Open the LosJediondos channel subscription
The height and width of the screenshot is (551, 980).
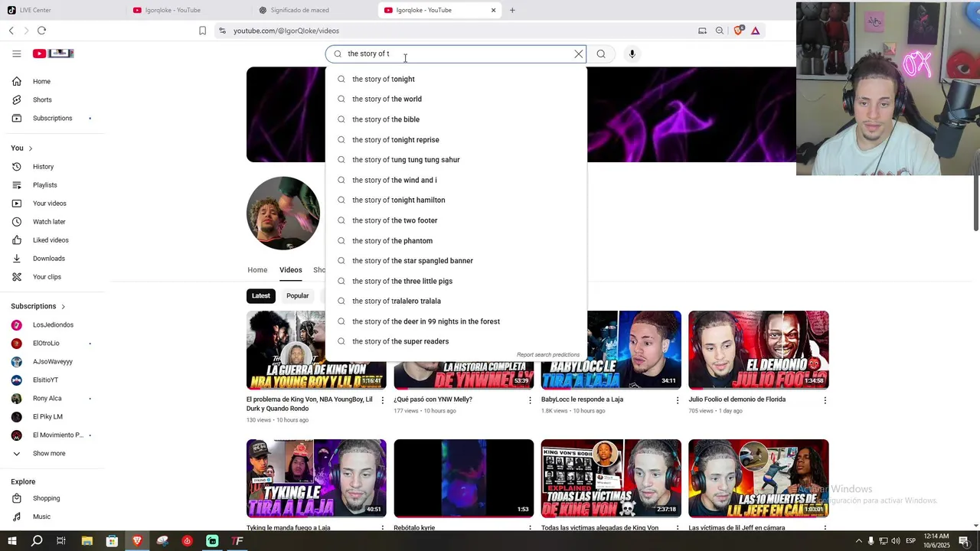pos(52,324)
